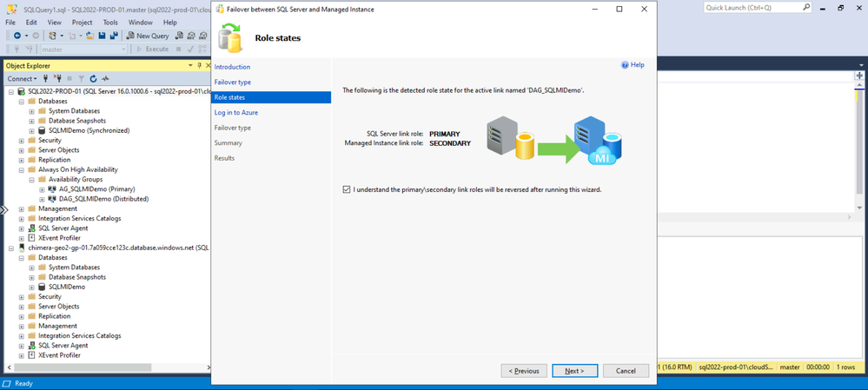The width and height of the screenshot is (868, 390).
Task: Expand Server Objects under SQL2022-PROD-01
Action: coord(22,150)
